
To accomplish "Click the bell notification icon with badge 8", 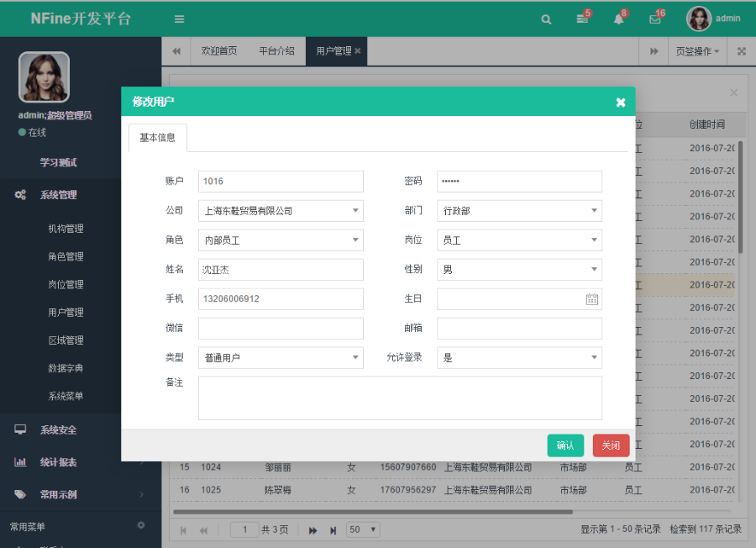I will (619, 18).
